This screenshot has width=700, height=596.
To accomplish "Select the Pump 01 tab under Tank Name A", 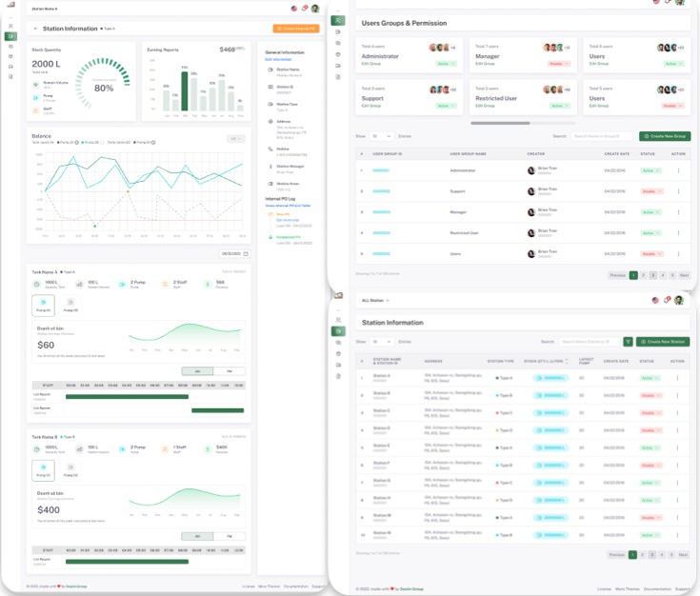I will pyautogui.click(x=43, y=307).
